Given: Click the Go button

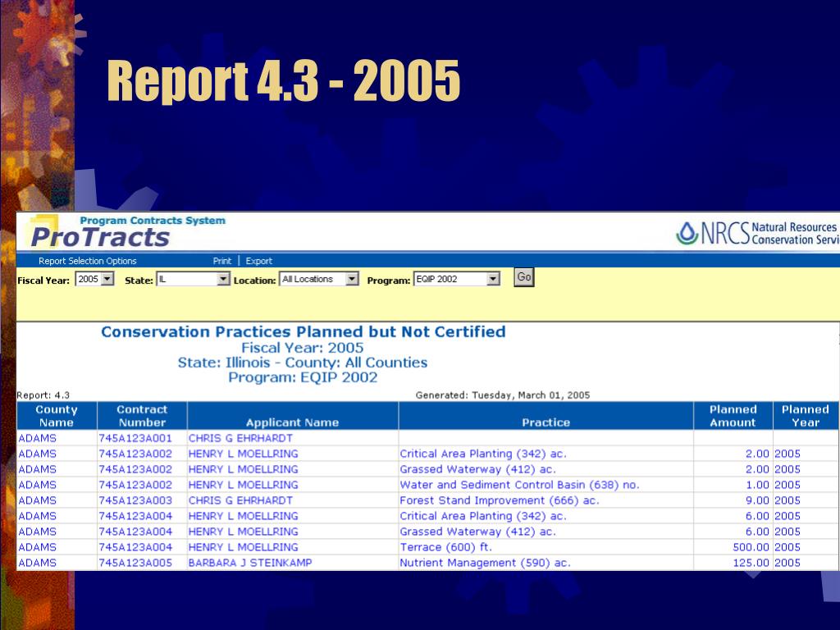Looking at the screenshot, I should click(524, 277).
